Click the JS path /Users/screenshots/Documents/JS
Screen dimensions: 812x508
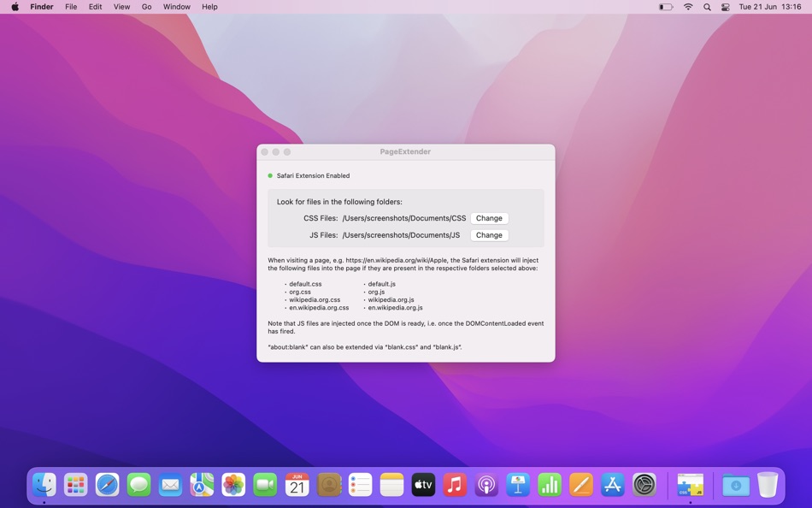(401, 235)
